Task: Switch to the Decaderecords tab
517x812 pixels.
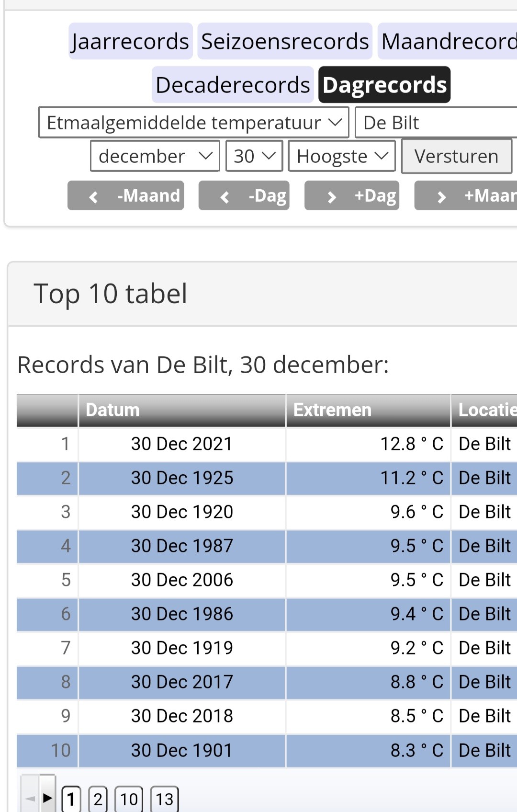Action: pyautogui.click(x=233, y=85)
